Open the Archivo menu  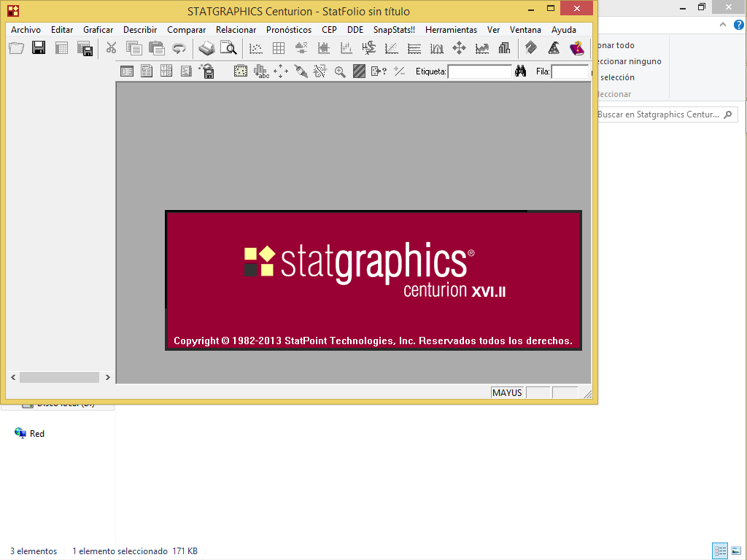26,29
